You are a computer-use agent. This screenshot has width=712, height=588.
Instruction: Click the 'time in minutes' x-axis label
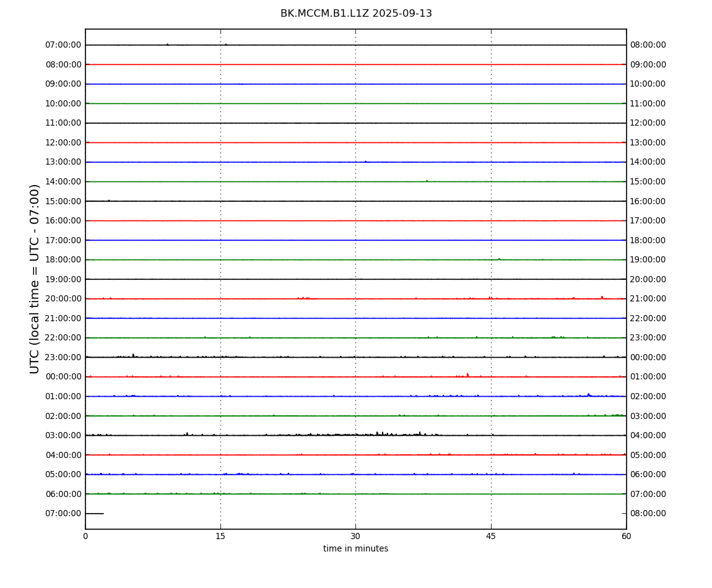(x=355, y=548)
